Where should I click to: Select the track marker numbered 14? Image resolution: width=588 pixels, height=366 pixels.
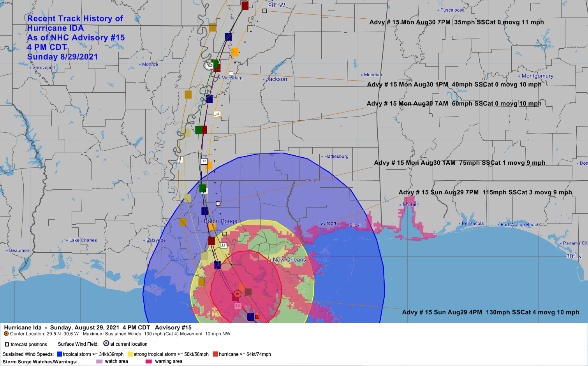coord(217,114)
